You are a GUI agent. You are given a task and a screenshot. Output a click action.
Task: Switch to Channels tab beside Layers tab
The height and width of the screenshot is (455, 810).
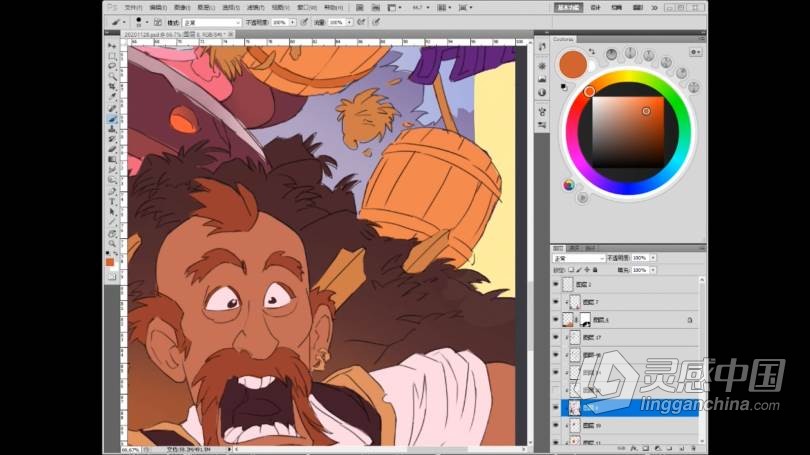click(x=574, y=248)
